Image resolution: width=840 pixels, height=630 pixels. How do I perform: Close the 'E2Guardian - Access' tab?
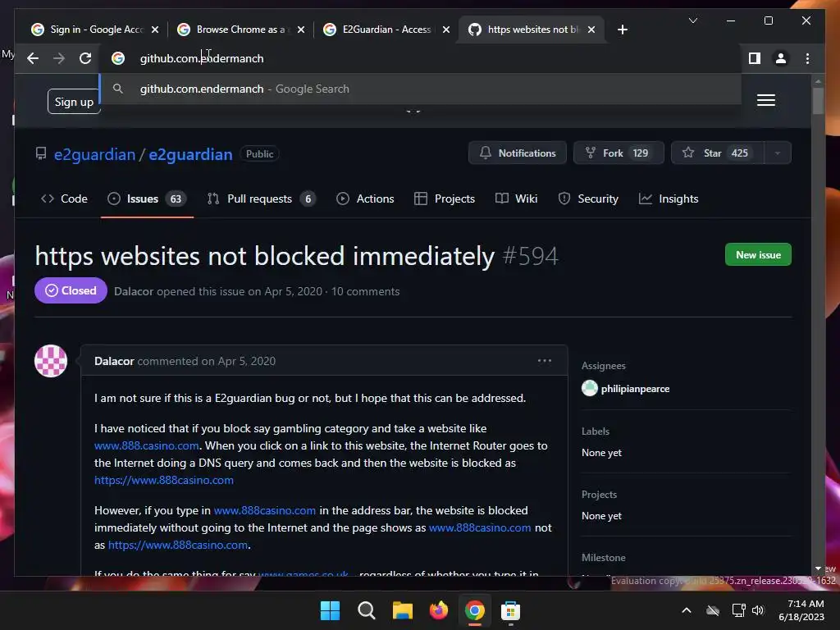(446, 30)
